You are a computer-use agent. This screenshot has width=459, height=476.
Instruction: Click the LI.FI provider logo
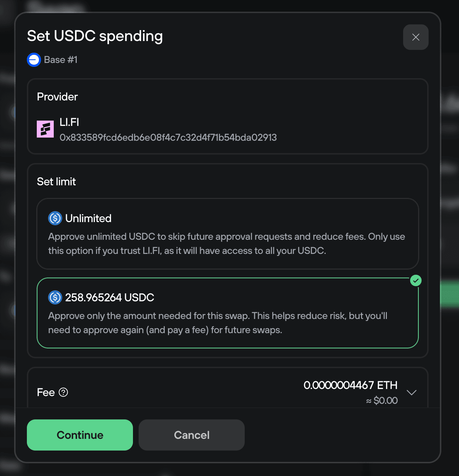click(x=45, y=129)
